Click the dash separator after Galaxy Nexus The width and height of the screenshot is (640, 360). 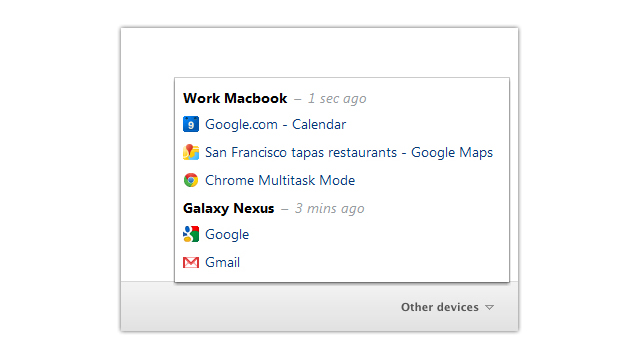284,209
